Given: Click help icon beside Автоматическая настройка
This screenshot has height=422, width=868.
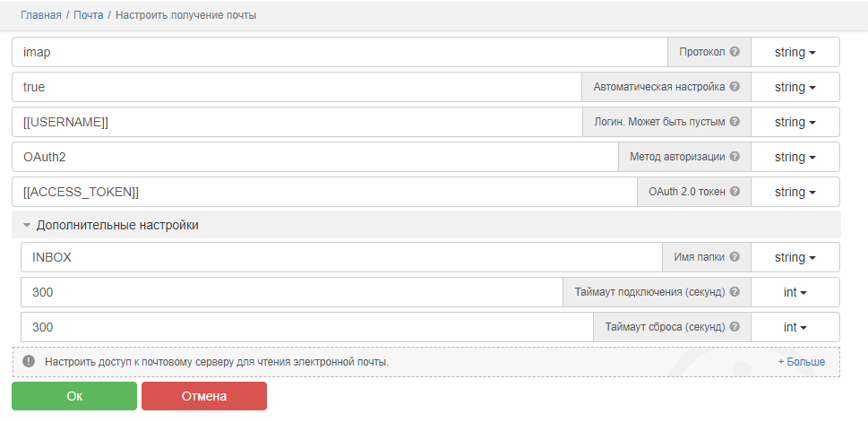Looking at the screenshot, I should (x=735, y=87).
